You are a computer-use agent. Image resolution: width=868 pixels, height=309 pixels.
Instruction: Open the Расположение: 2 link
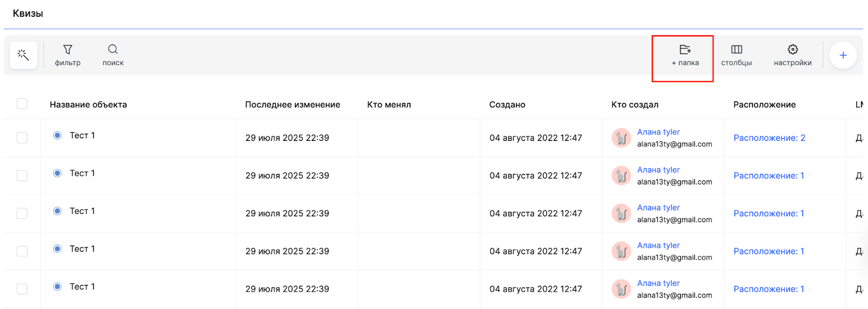(x=769, y=138)
